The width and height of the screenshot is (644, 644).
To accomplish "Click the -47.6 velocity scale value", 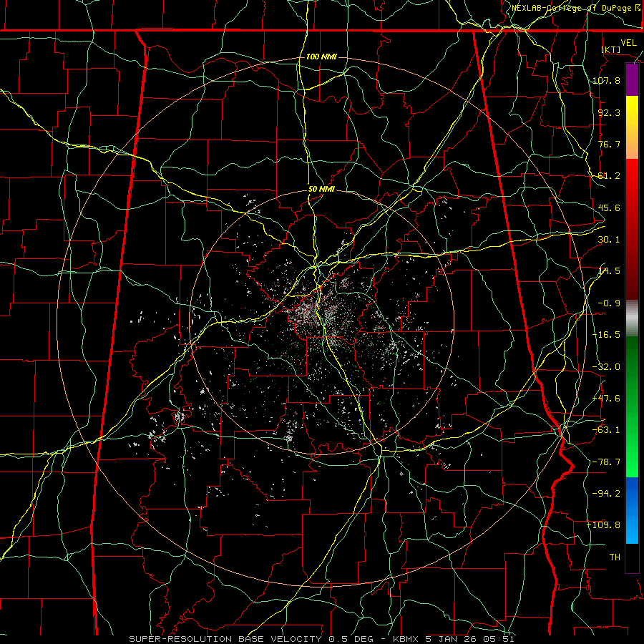I will 606,399.
